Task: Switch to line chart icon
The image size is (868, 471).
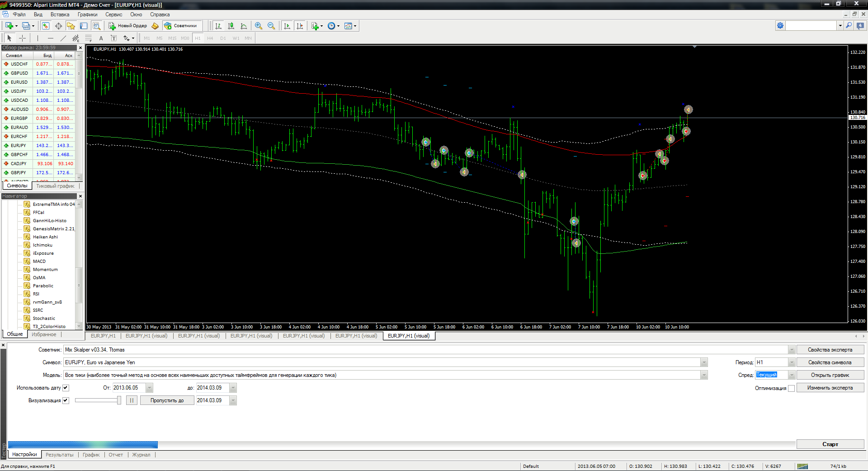Action: [244, 26]
